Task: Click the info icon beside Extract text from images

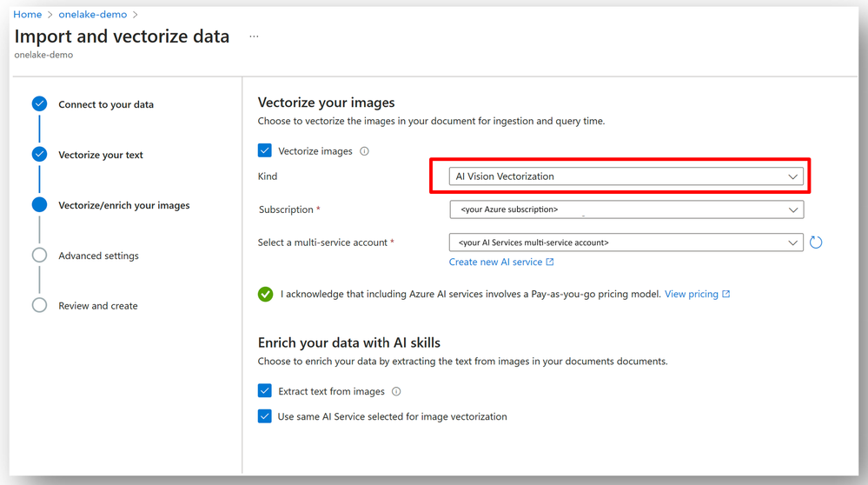Action: pyautogui.click(x=396, y=391)
